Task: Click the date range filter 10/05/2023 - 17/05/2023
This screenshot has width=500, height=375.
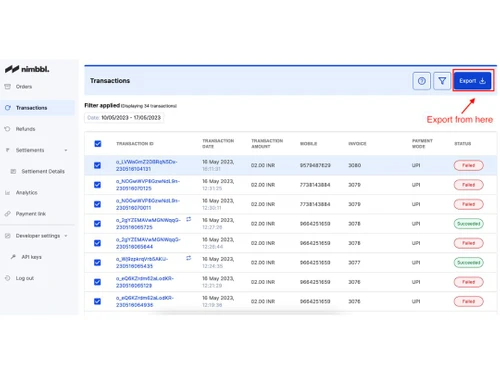Action: click(124, 118)
